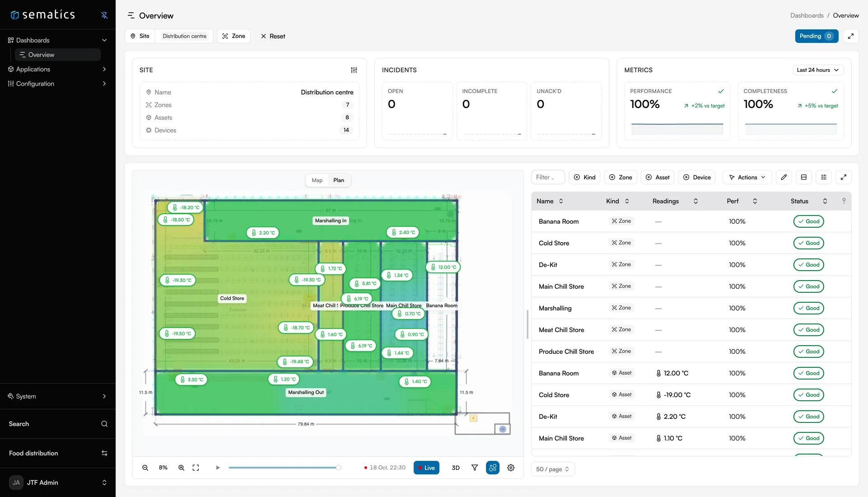Collapse the Dashboards sidebar section
Image resolution: width=868 pixels, height=497 pixels.
coord(57,40)
